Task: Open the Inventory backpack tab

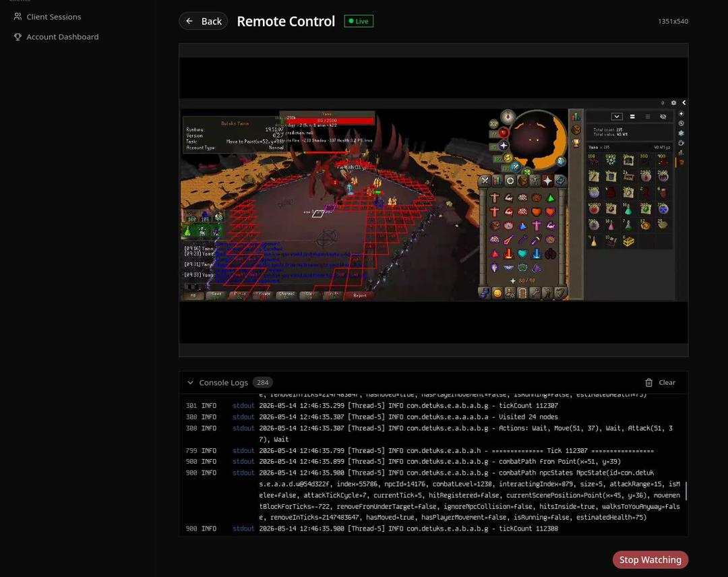Action: point(523,181)
